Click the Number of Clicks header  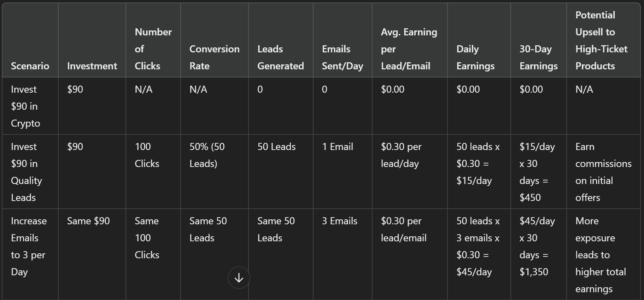153,49
